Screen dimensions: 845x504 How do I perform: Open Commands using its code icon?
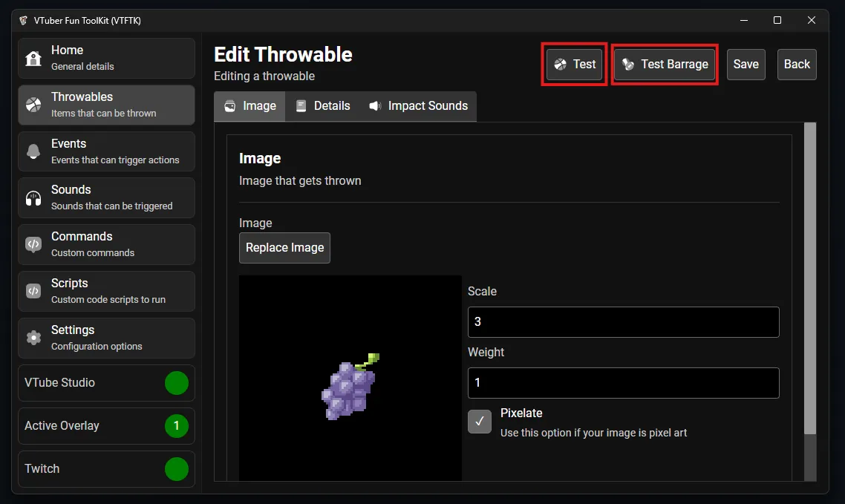pos(33,245)
